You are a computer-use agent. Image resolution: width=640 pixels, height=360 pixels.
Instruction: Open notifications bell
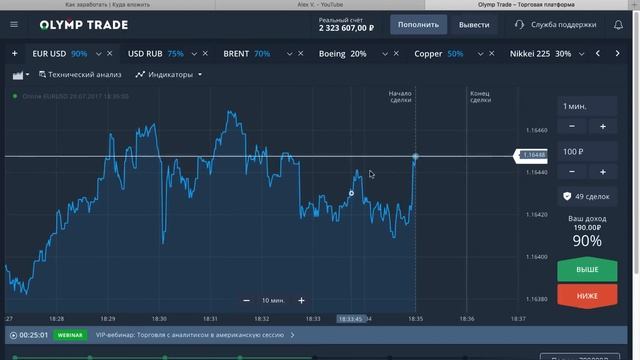point(618,25)
